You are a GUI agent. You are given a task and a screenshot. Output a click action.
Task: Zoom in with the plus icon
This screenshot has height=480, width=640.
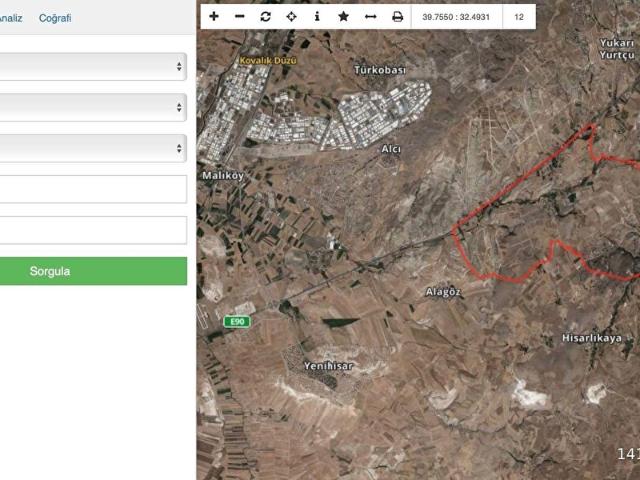(214, 16)
